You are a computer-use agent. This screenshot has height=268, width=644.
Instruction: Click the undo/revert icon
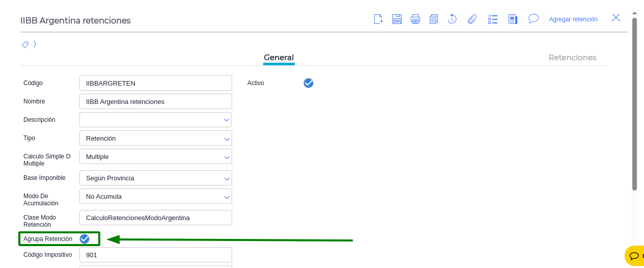point(452,19)
